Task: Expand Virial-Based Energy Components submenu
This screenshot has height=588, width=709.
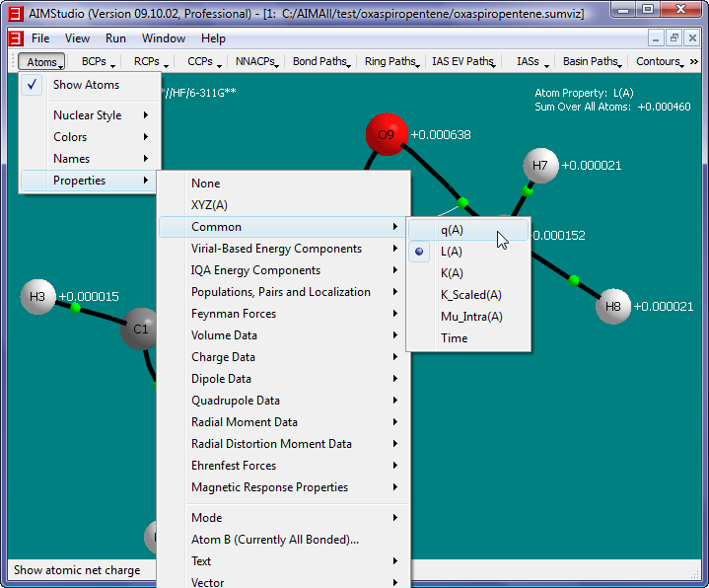Action: pyautogui.click(x=276, y=249)
